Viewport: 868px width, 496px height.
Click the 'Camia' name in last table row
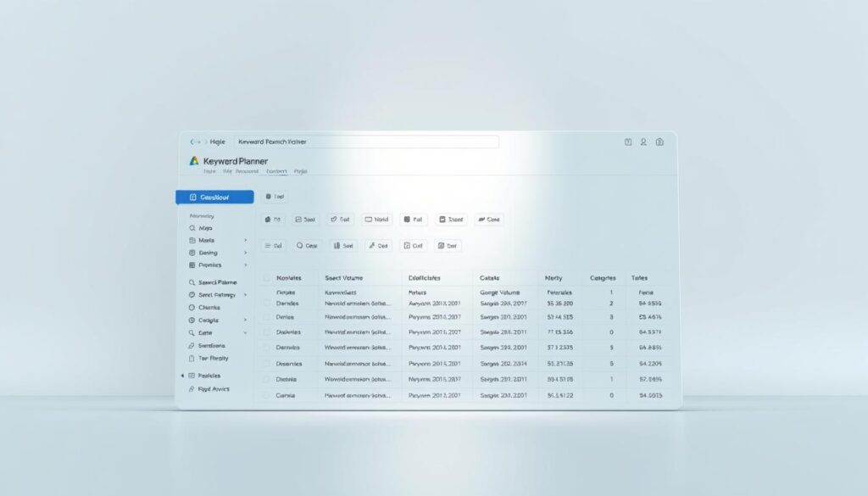285,395
